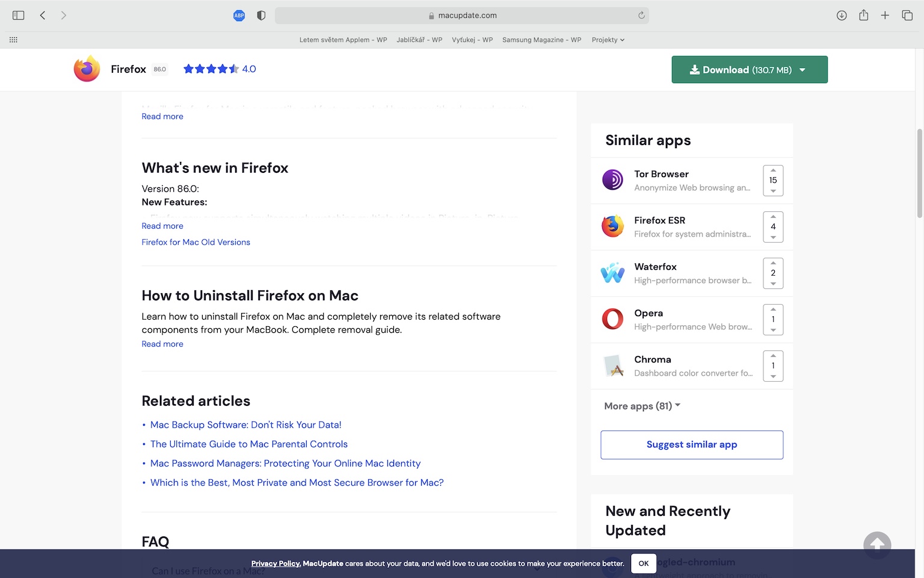This screenshot has height=578, width=924.
Task: Go back to the previous page
Action: [x=43, y=15]
